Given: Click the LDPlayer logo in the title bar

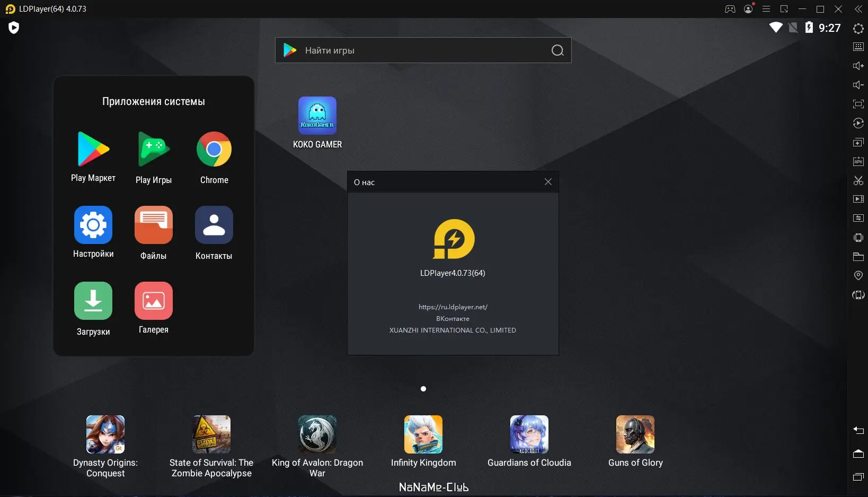Looking at the screenshot, I should tap(10, 9).
